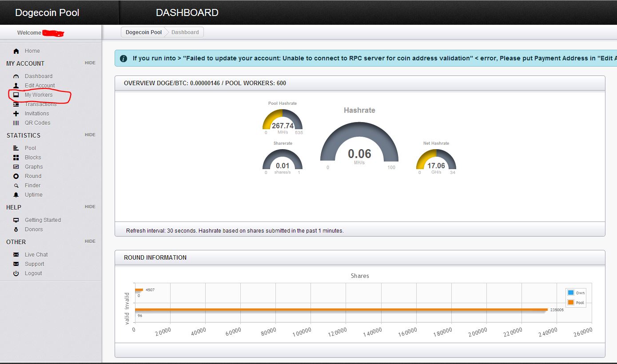Click the Transactions list icon

pyautogui.click(x=16, y=104)
